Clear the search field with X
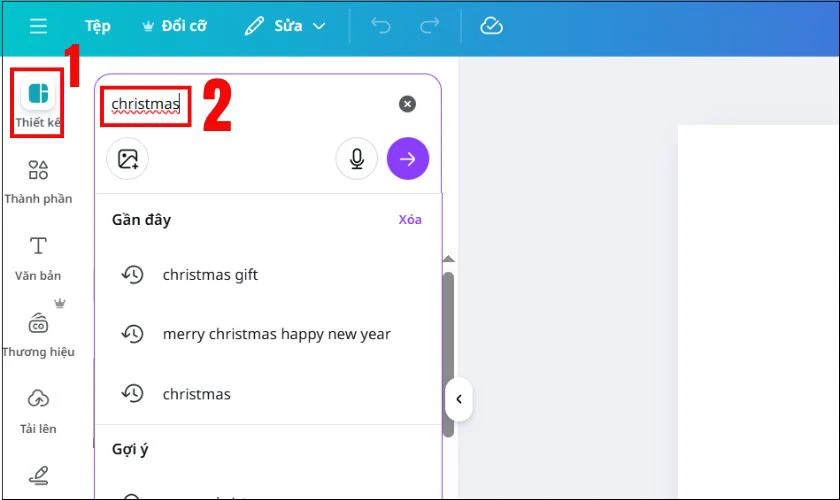This screenshot has height=500, width=840. 407,104
